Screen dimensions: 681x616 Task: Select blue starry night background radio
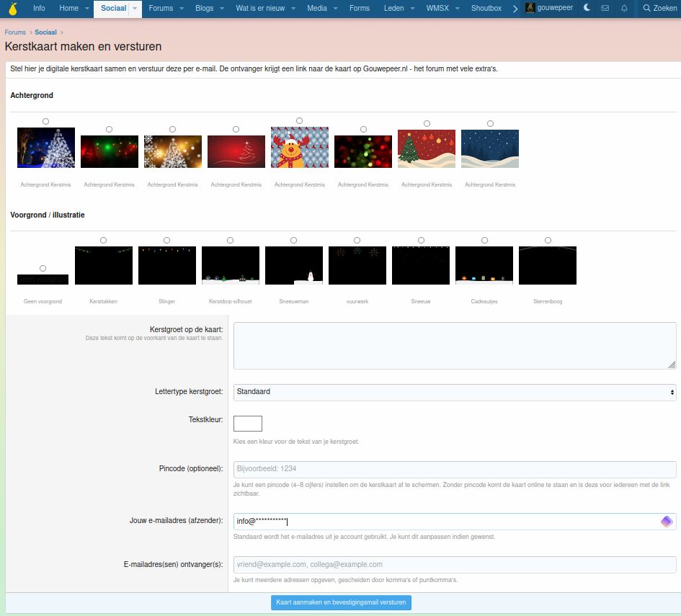490,124
